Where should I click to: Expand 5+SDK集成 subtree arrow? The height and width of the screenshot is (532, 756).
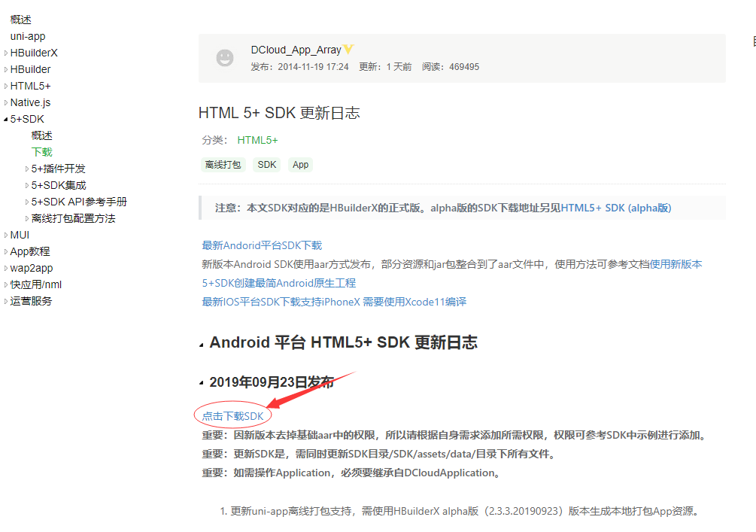point(27,185)
